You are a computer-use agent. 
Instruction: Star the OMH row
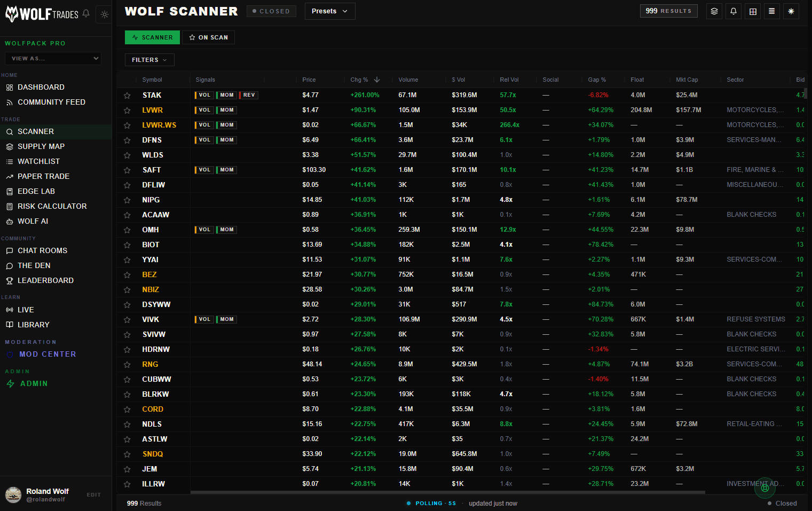coord(127,230)
